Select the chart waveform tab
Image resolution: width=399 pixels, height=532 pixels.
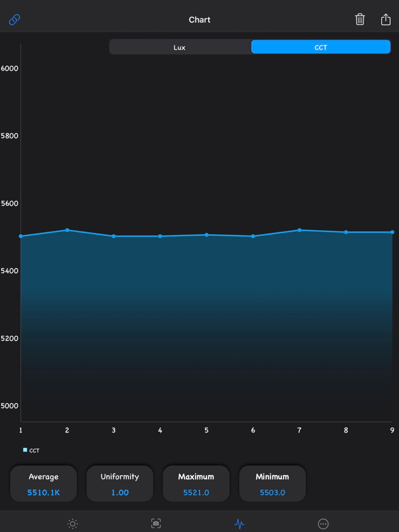coord(239,524)
